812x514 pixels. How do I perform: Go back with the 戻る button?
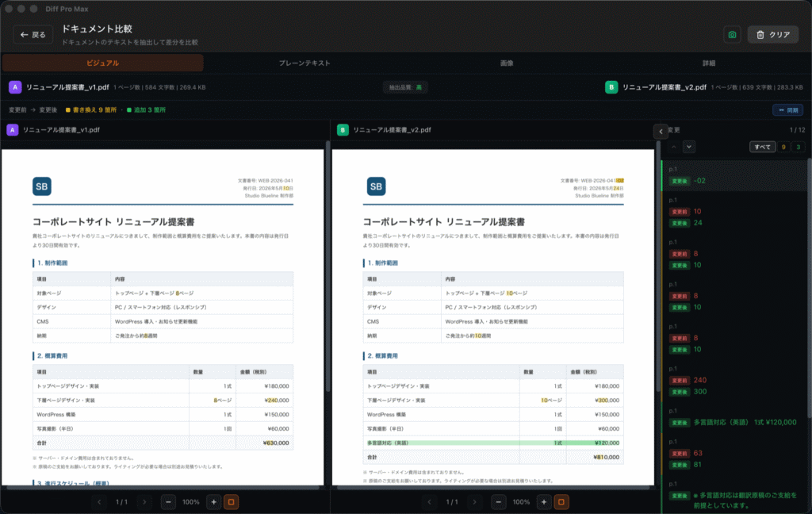33,35
